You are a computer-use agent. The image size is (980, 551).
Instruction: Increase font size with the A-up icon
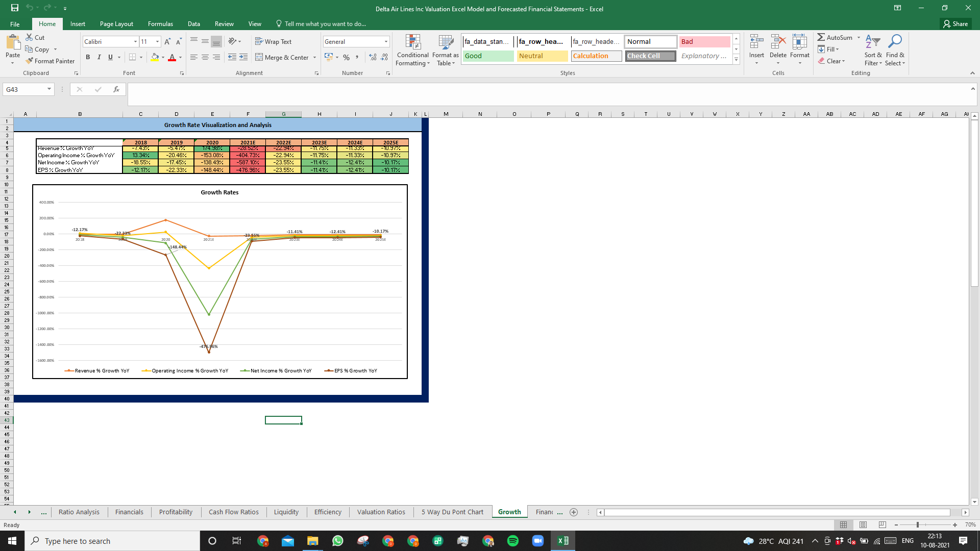[x=167, y=42]
